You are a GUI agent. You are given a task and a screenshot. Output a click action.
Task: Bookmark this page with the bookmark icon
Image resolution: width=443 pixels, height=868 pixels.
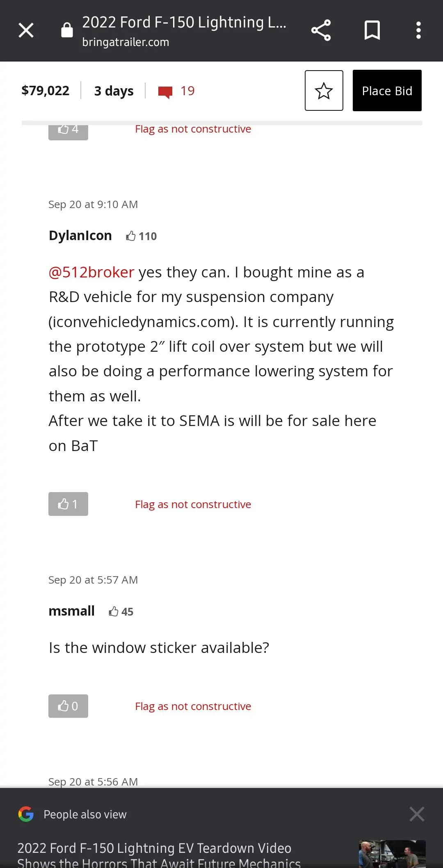point(372,30)
